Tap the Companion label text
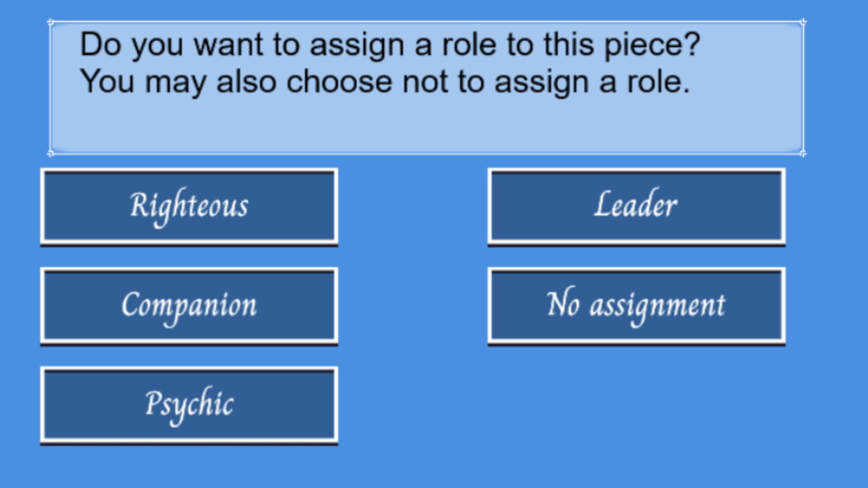 point(189,305)
